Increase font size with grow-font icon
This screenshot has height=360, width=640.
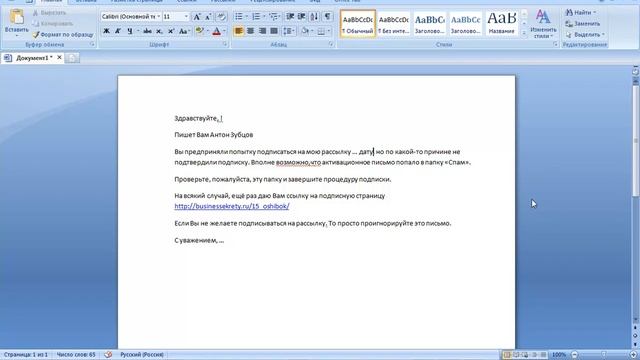(x=197, y=17)
